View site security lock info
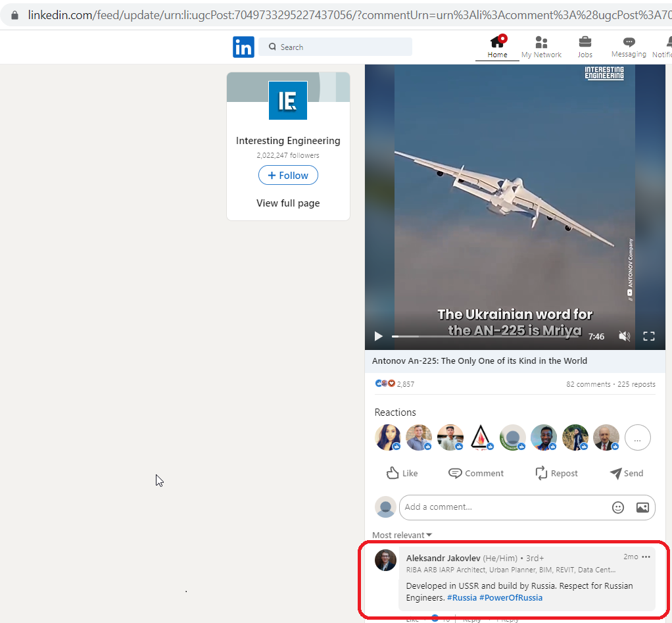 14,15
